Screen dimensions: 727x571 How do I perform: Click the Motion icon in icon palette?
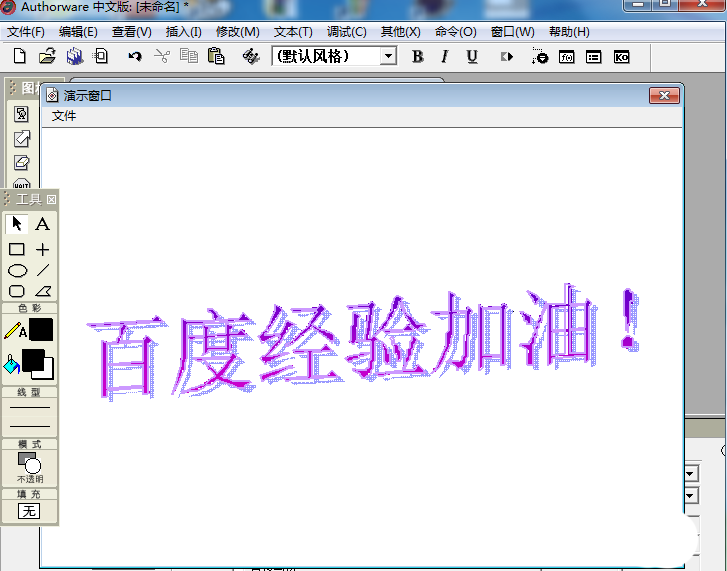click(x=21, y=138)
